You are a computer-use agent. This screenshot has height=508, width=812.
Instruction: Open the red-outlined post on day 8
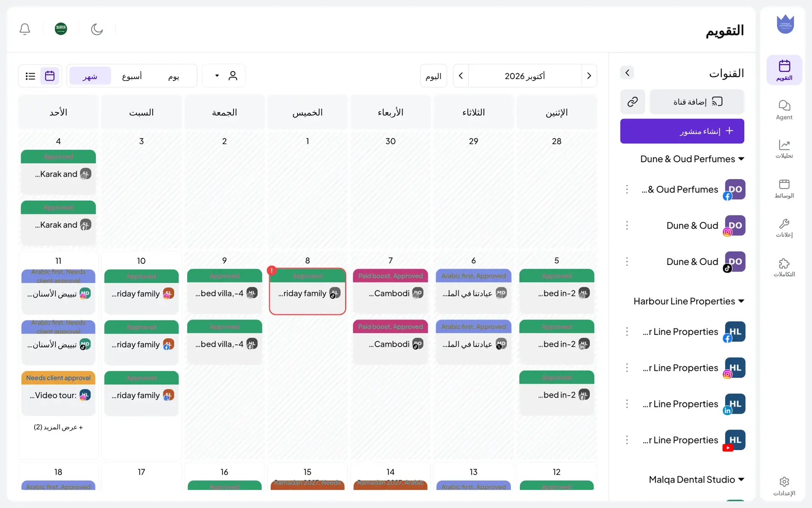tap(307, 291)
